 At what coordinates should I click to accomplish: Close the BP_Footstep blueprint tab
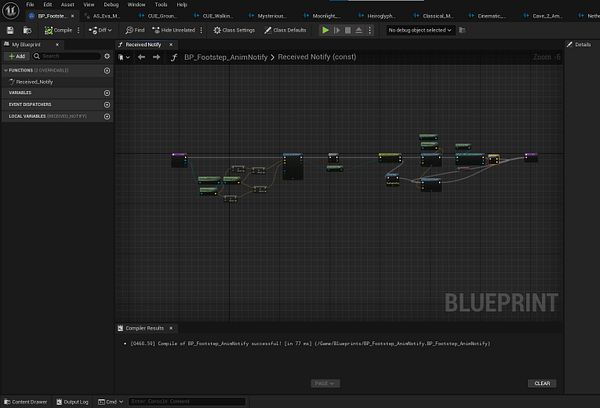coord(72,16)
